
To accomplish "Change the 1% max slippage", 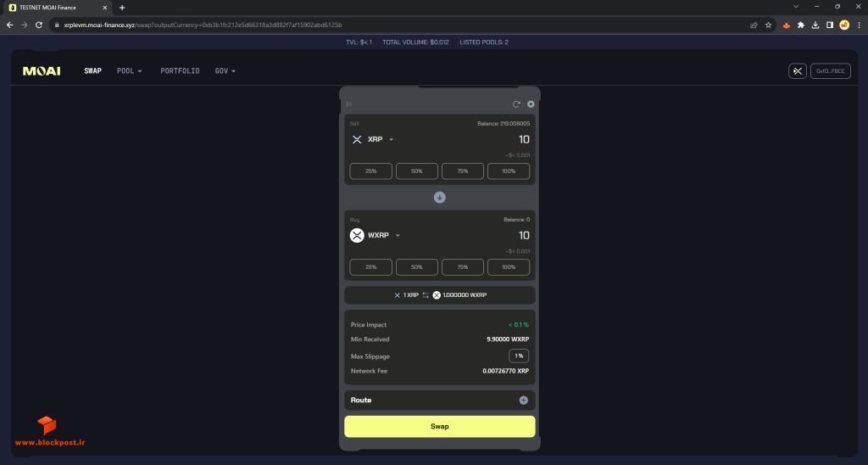I will coord(519,356).
